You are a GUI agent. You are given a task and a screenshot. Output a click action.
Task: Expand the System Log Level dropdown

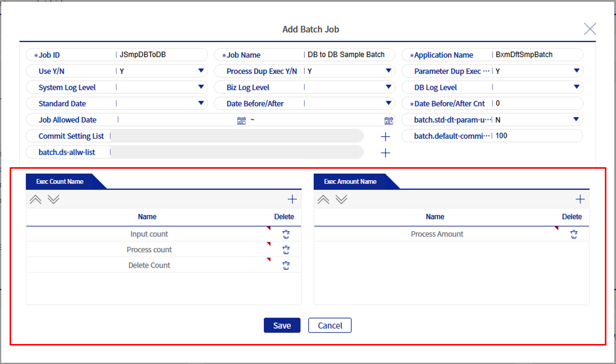(201, 87)
